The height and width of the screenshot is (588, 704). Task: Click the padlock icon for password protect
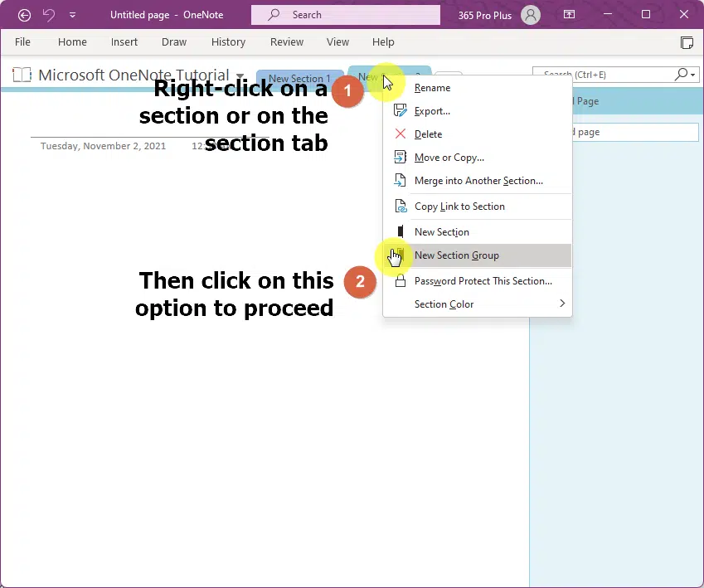coord(400,281)
